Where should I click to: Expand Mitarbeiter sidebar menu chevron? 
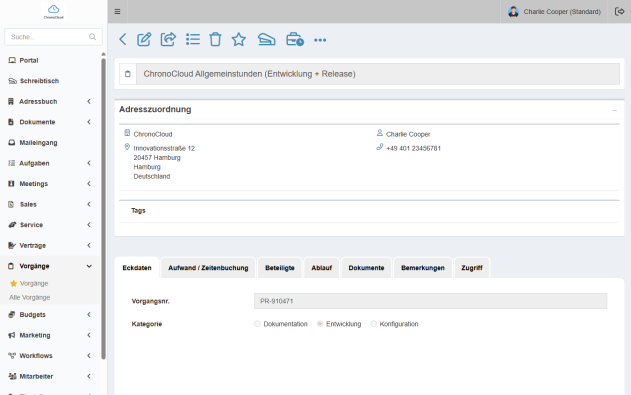click(x=89, y=376)
